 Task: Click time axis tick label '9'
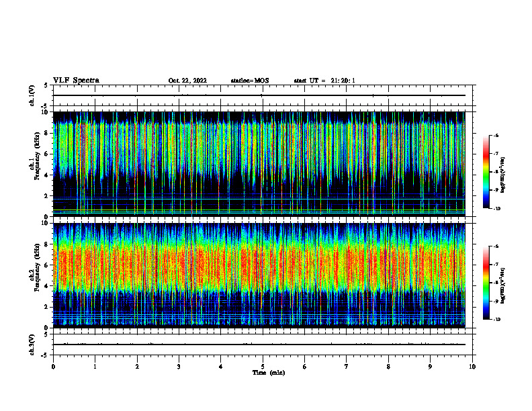tap(430, 367)
